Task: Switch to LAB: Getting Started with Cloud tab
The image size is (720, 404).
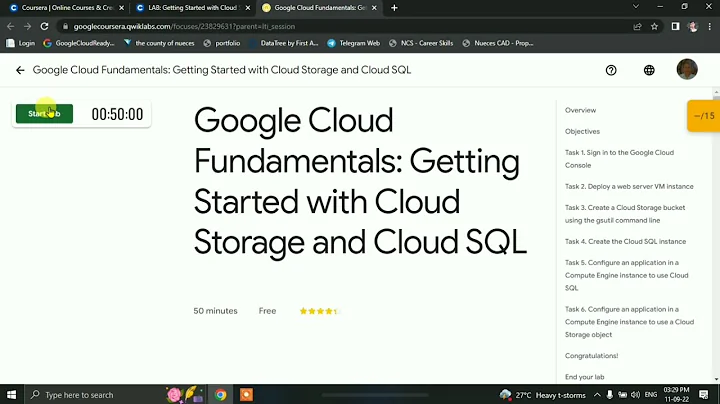Action: pyautogui.click(x=191, y=8)
